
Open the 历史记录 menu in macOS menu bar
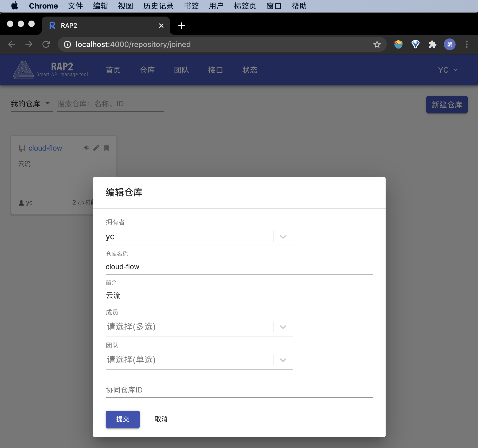click(x=158, y=6)
